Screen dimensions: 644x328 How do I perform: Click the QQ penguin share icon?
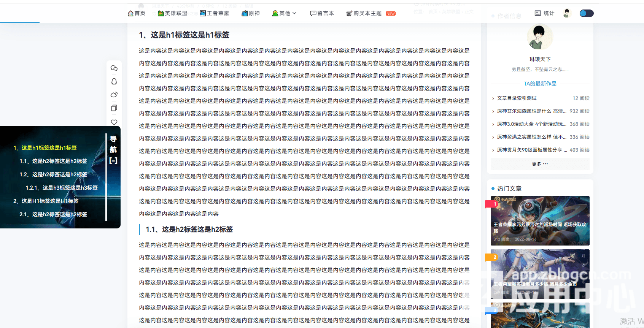point(114,81)
